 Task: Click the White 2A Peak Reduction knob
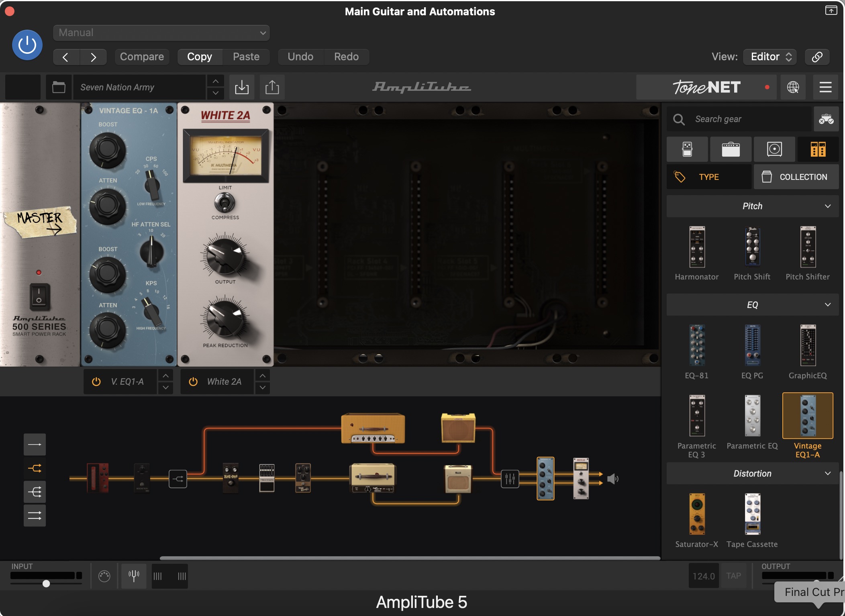click(x=225, y=320)
